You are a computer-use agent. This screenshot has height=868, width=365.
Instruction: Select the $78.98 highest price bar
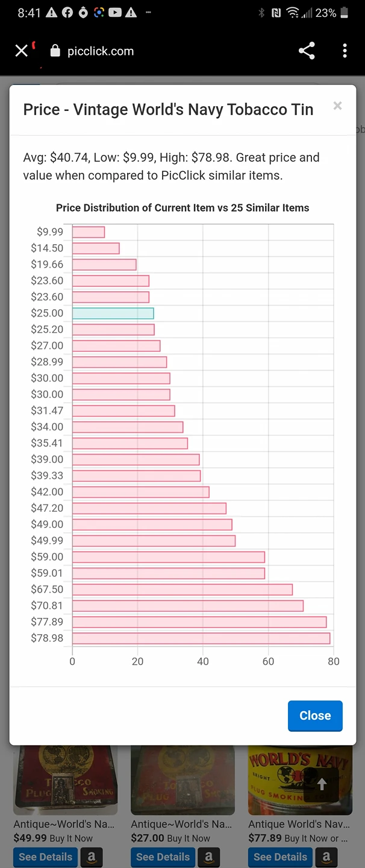point(201,638)
